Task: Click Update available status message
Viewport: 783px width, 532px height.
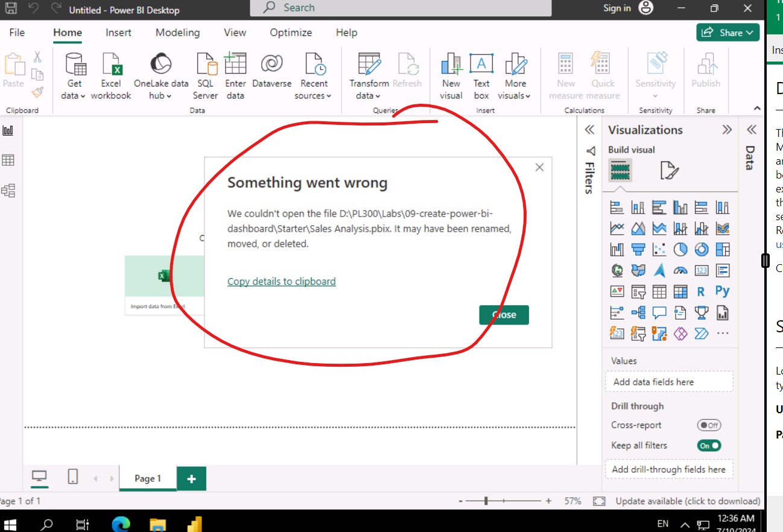Action: [688, 501]
